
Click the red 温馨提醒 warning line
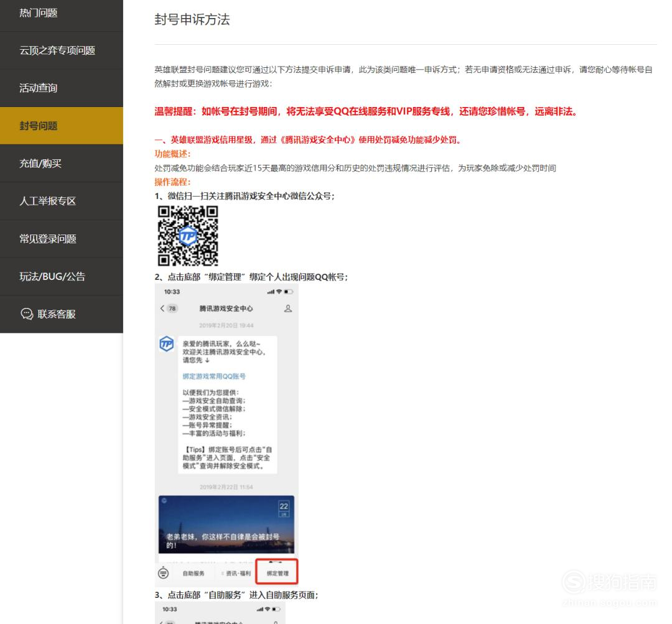coord(366,112)
